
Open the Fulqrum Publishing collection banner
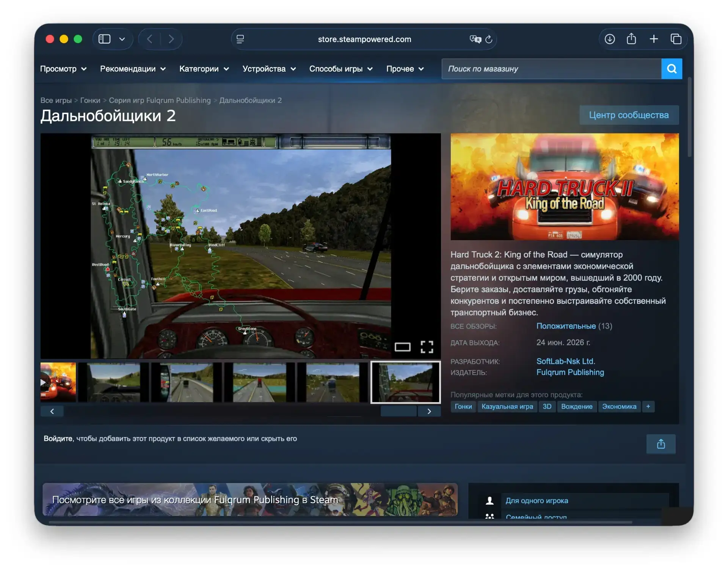250,499
